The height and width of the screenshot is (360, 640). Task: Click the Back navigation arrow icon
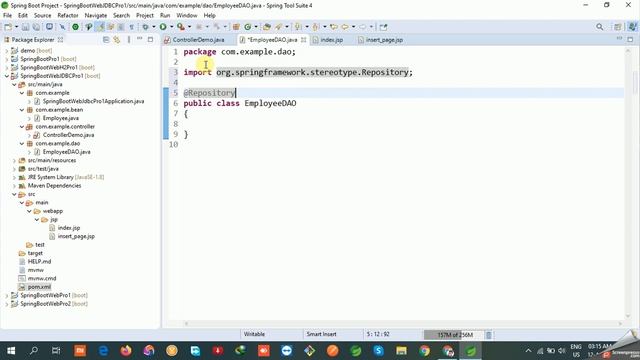[x=344, y=27]
